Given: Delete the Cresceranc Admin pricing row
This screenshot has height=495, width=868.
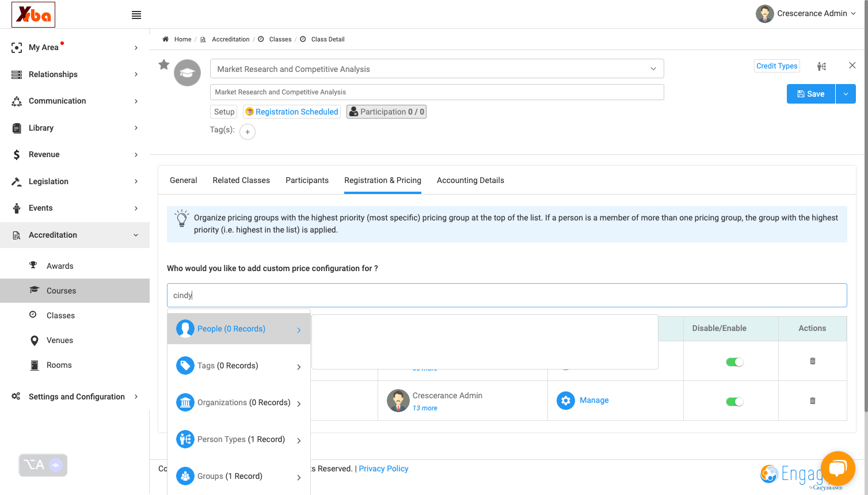Looking at the screenshot, I should coord(813,401).
